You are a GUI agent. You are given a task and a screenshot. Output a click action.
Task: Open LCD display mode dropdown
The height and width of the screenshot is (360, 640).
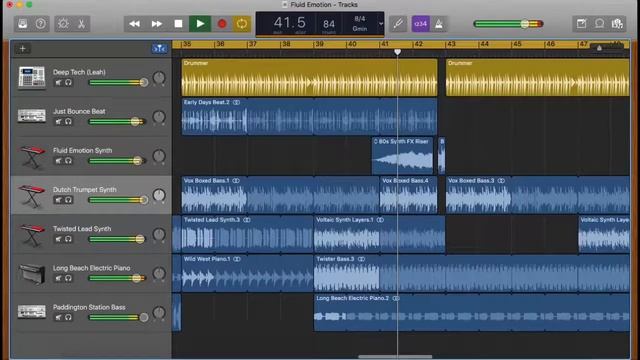click(380, 24)
